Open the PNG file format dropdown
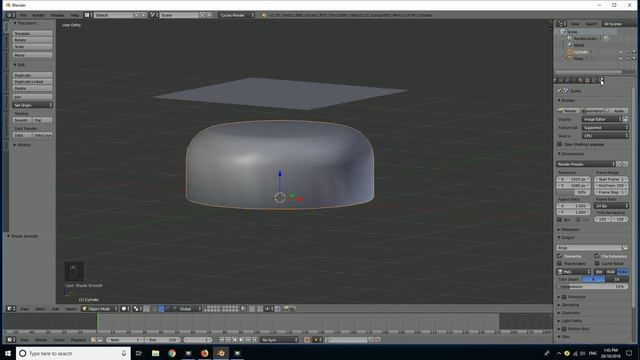 point(574,271)
